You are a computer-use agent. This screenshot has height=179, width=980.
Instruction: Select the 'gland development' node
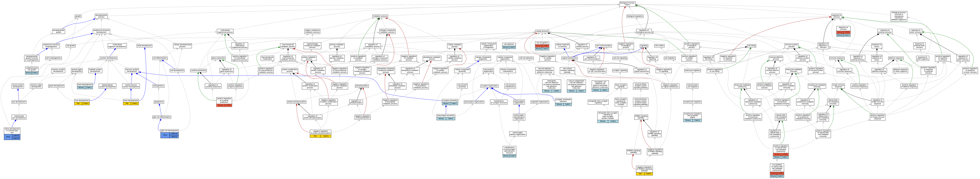[x=56, y=86]
